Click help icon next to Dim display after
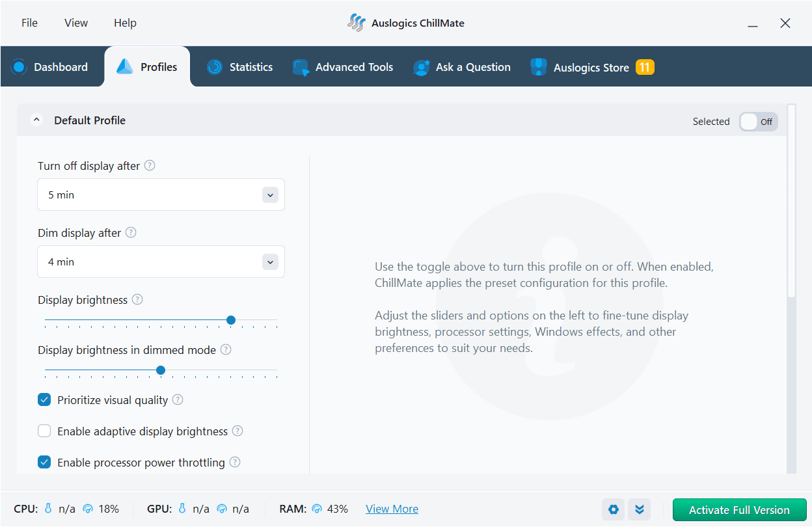This screenshot has width=812, height=527. pos(131,232)
